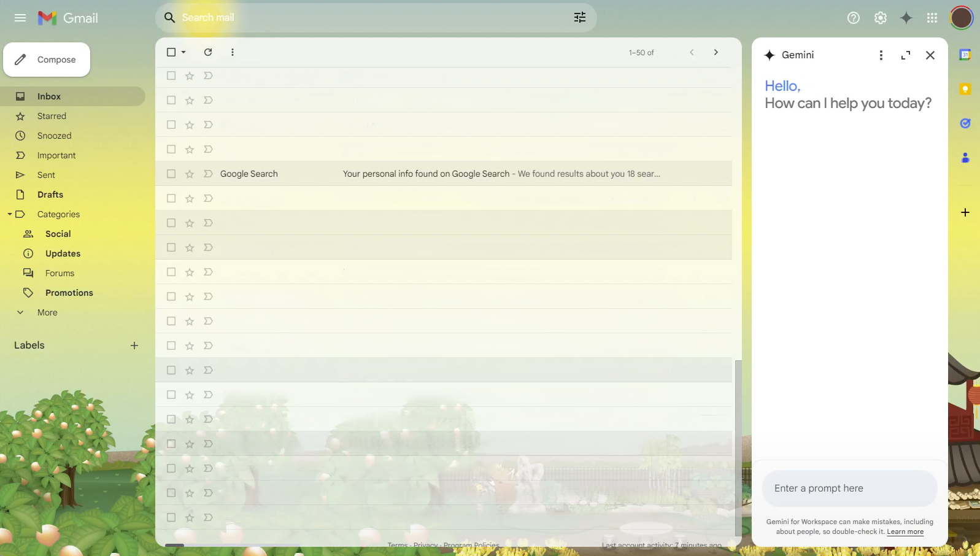Open Google Contacts side panel
The image size is (980, 556).
[x=965, y=158]
